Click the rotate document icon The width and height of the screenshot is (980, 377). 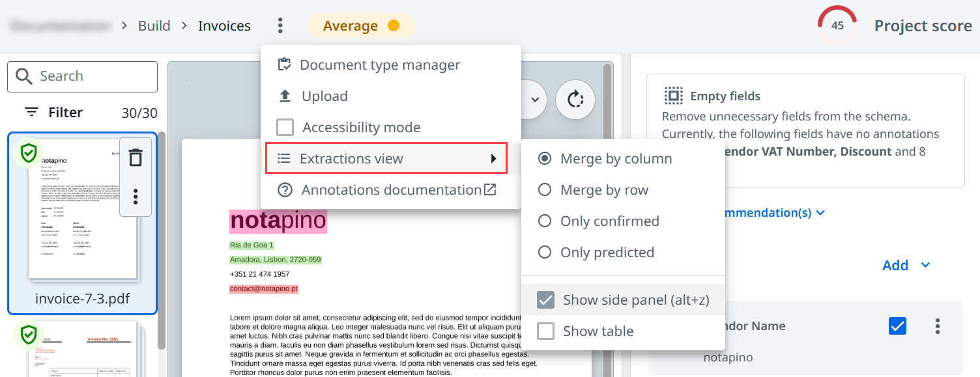tap(575, 100)
